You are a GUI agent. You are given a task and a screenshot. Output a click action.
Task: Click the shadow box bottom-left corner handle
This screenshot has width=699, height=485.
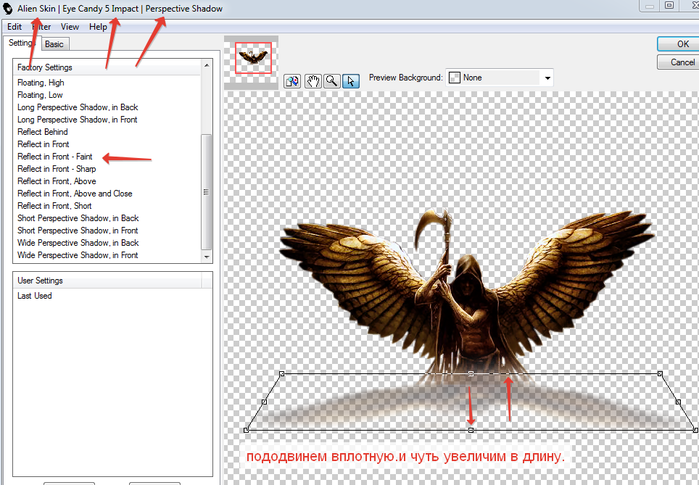[x=246, y=430]
